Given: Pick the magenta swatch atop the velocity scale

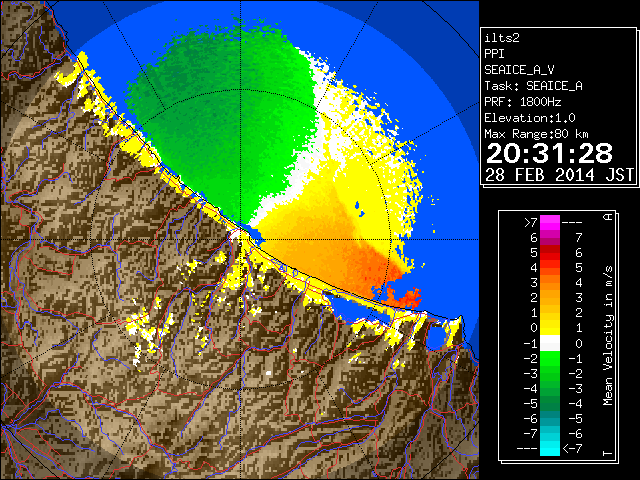Looking at the screenshot, I should click(x=550, y=222).
